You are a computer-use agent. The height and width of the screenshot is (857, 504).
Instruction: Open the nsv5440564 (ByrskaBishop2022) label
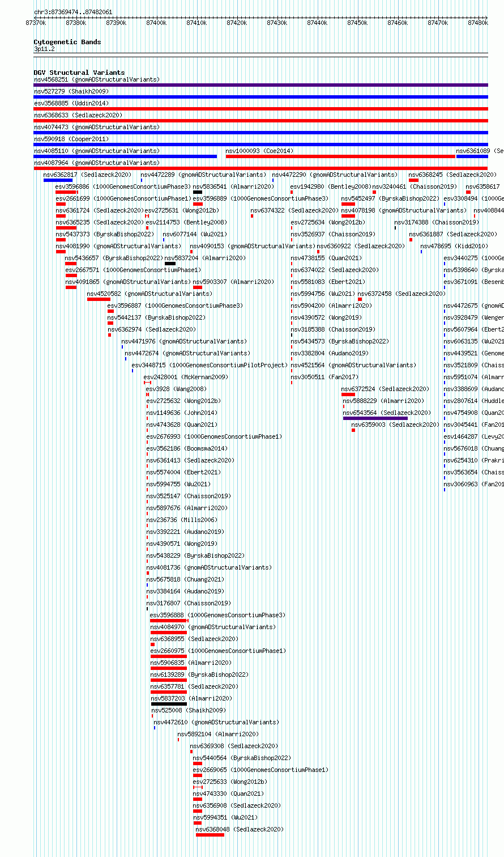(x=242, y=758)
